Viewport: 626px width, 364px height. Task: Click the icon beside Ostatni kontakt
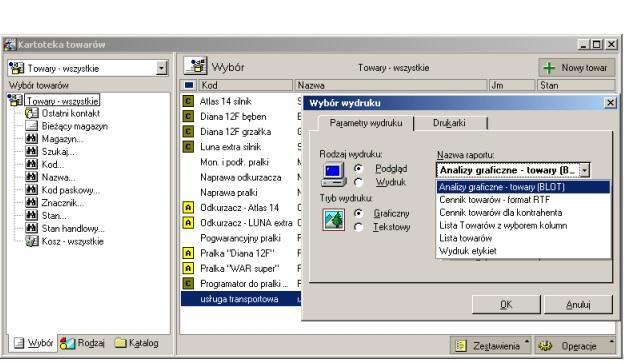point(32,113)
